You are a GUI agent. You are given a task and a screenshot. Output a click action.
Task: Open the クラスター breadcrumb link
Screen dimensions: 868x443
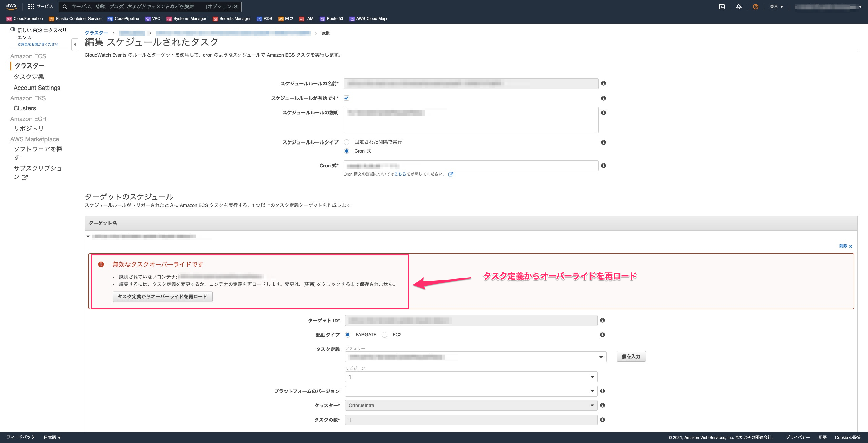(x=96, y=33)
